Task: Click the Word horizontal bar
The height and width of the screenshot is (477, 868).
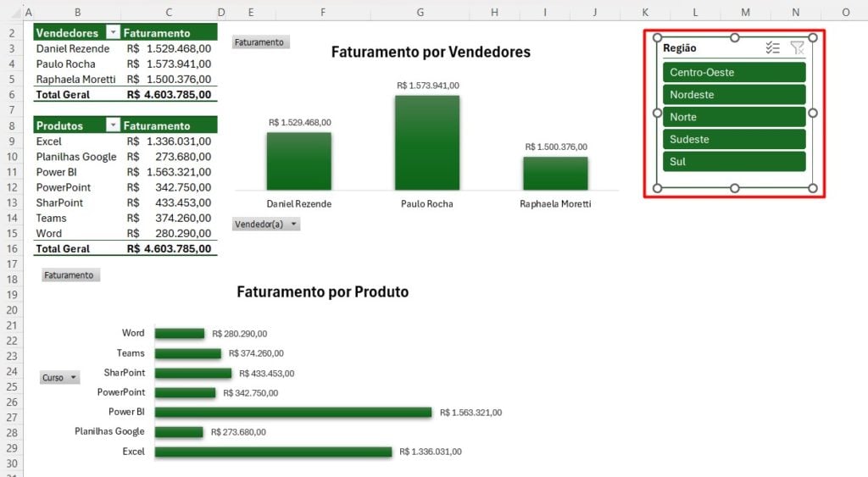Action: point(180,333)
